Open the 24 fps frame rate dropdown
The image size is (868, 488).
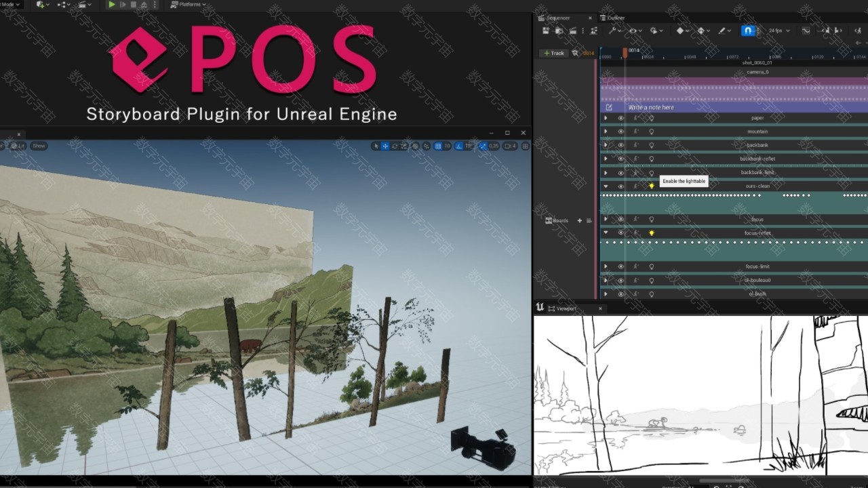[x=779, y=30]
